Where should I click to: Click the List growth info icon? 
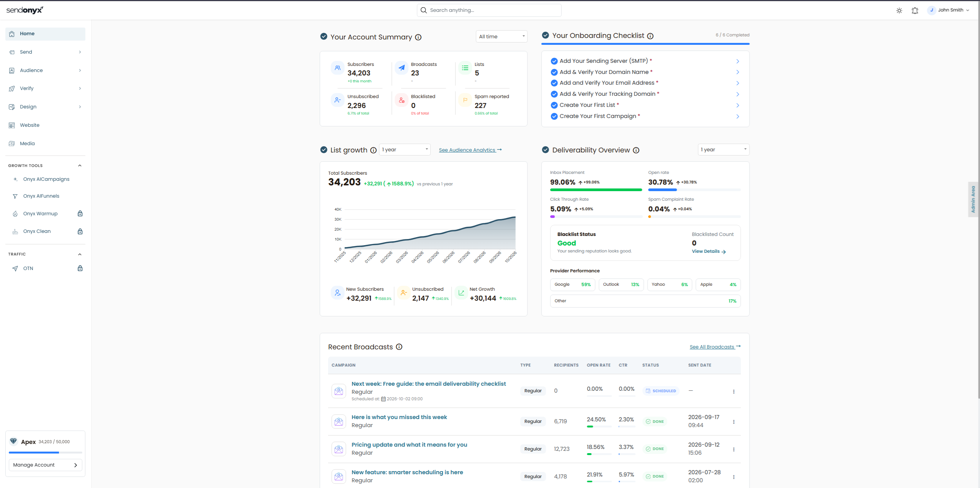(x=373, y=150)
